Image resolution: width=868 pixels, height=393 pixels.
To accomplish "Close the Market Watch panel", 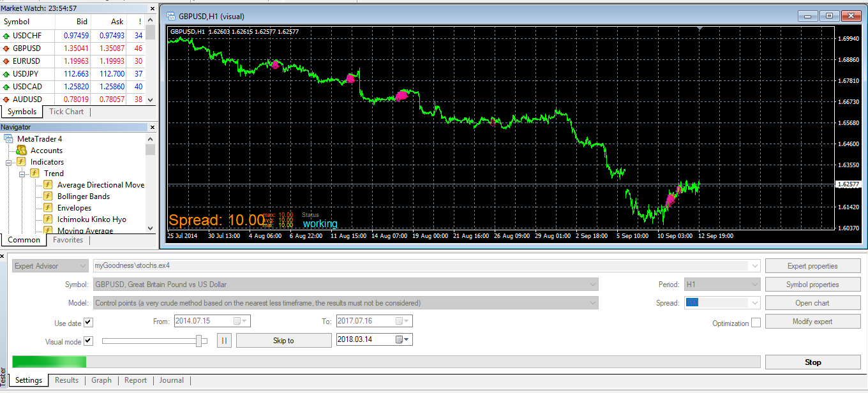I will [151, 8].
